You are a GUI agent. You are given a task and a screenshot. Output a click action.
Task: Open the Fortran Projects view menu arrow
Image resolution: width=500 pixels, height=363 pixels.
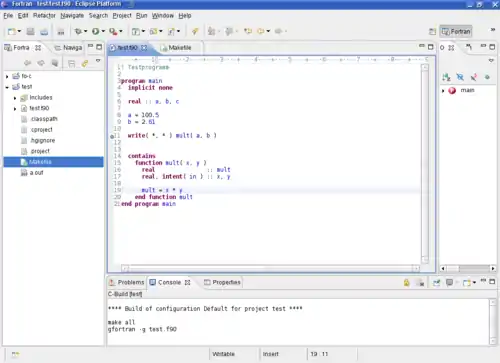tap(98, 61)
